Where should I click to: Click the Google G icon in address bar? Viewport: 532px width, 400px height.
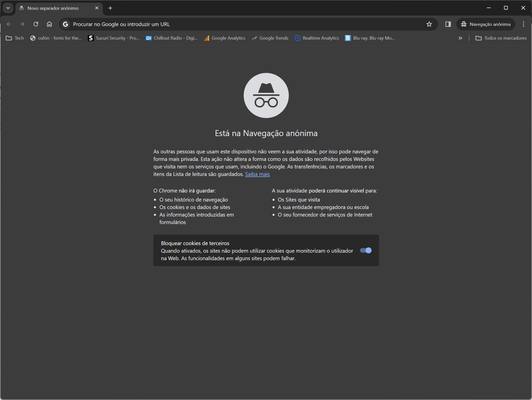point(66,24)
